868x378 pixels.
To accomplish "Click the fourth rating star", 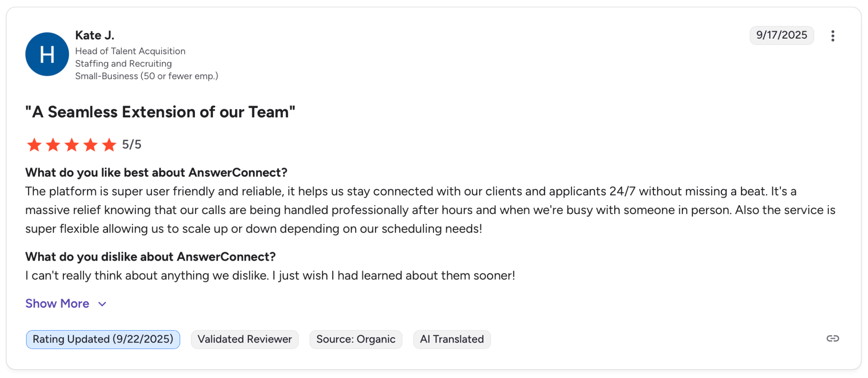I will (x=90, y=145).
